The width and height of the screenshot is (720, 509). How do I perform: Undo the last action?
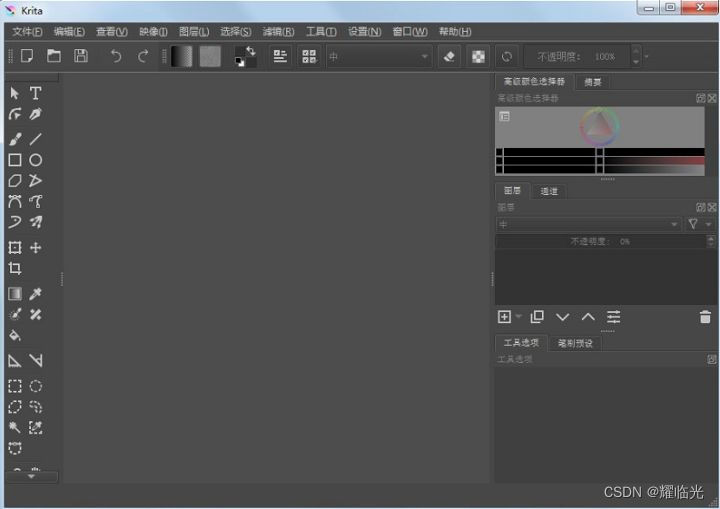coord(116,56)
